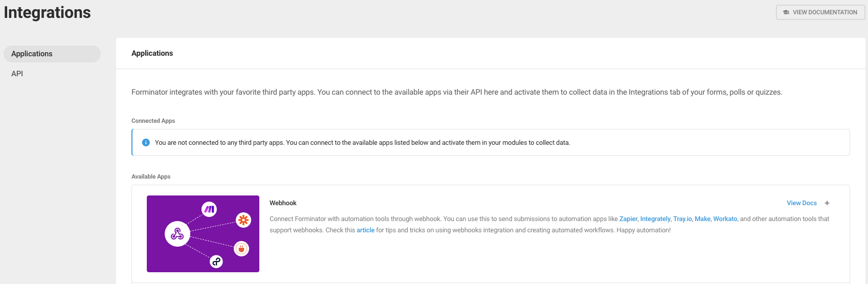
Task: Click the Integrations page title
Action: [47, 12]
